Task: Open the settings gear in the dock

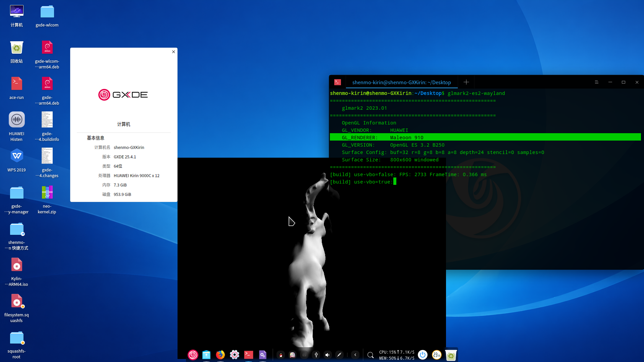Action: (235, 355)
